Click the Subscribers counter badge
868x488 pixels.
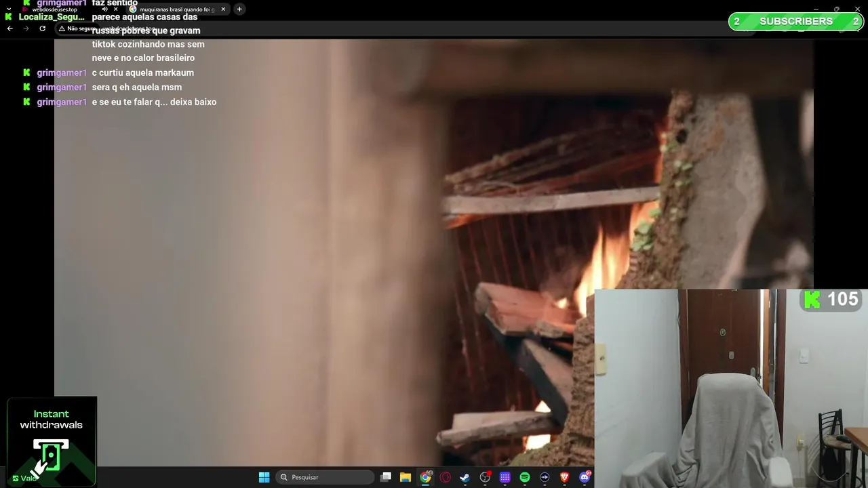pos(796,22)
